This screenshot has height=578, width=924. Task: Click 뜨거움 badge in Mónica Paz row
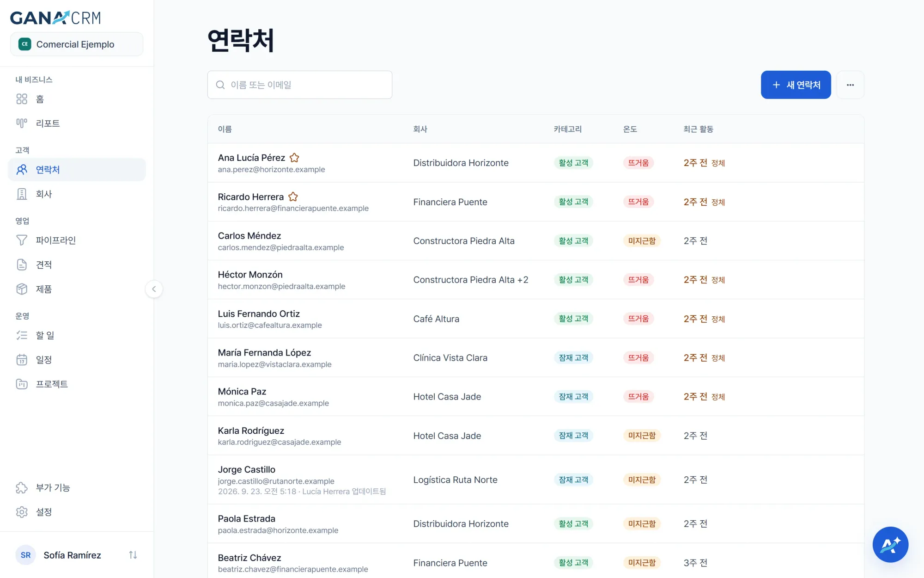(x=638, y=397)
